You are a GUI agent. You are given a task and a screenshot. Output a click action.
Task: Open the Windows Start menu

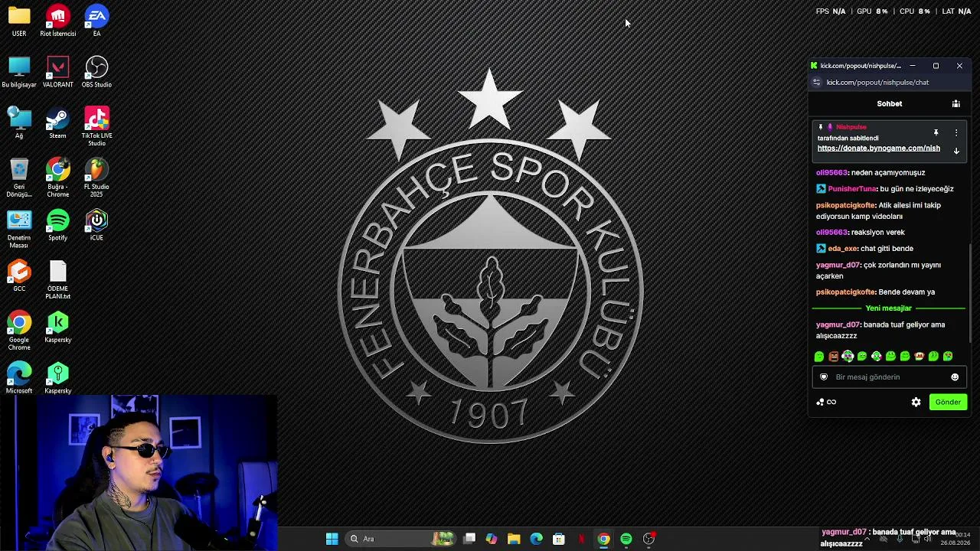pyautogui.click(x=332, y=539)
